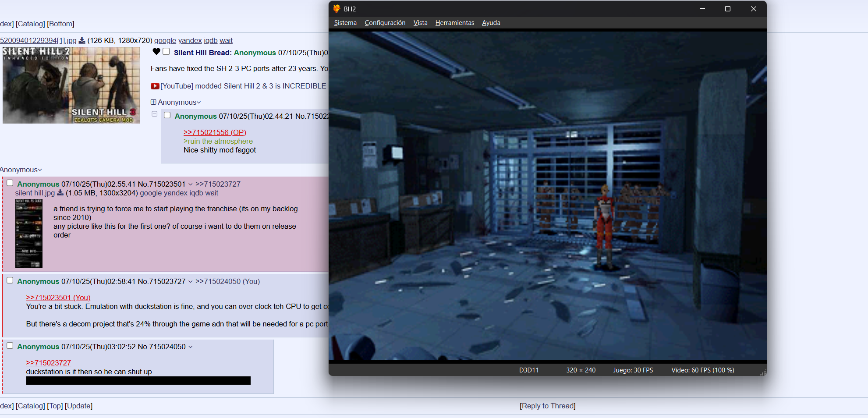Minimize the BH2 window
This screenshot has height=418, width=868.
tap(702, 9)
